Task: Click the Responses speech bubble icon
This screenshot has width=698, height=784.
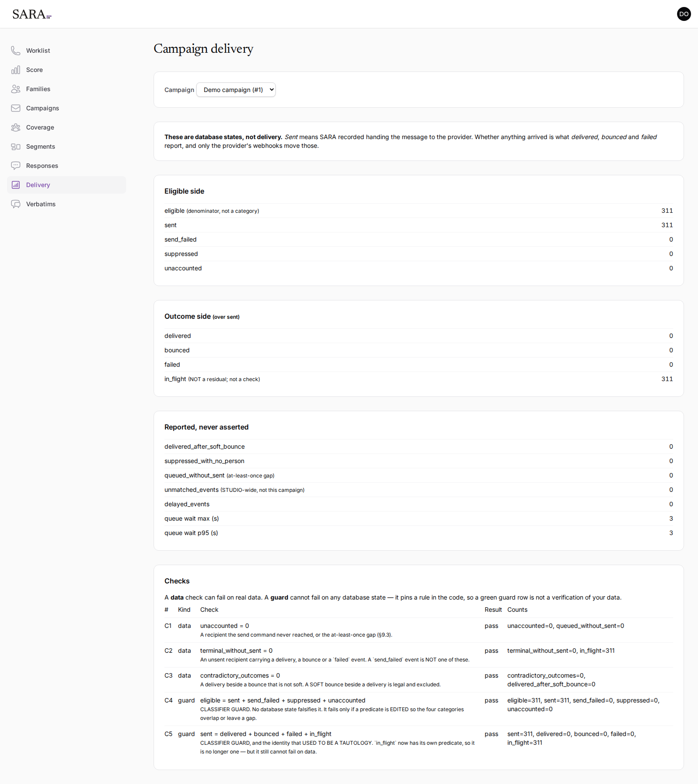Action: 16,166
